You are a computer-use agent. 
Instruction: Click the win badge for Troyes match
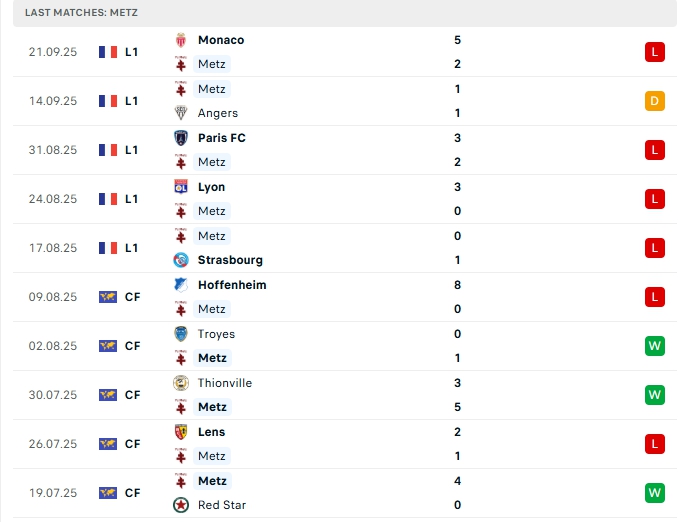[655, 346]
